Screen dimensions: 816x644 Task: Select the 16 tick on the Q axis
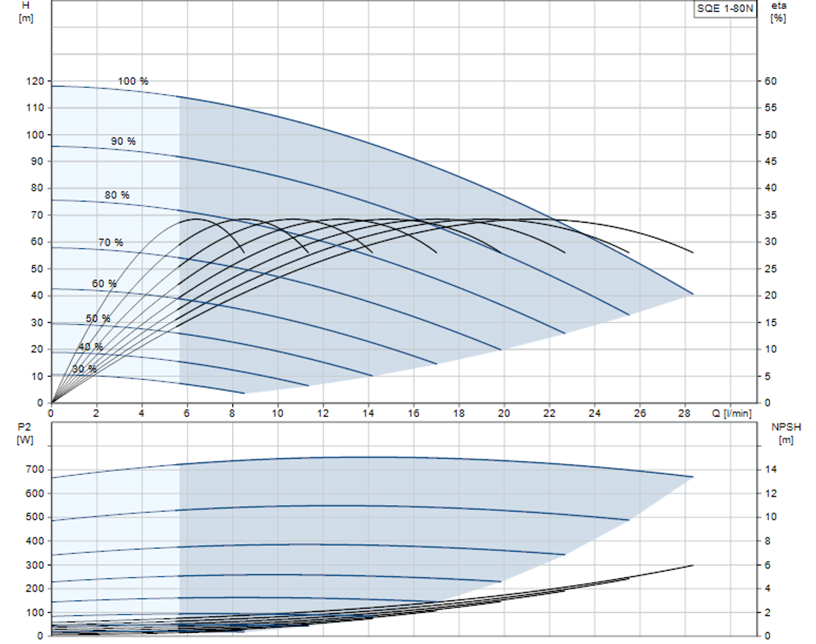tap(413, 413)
